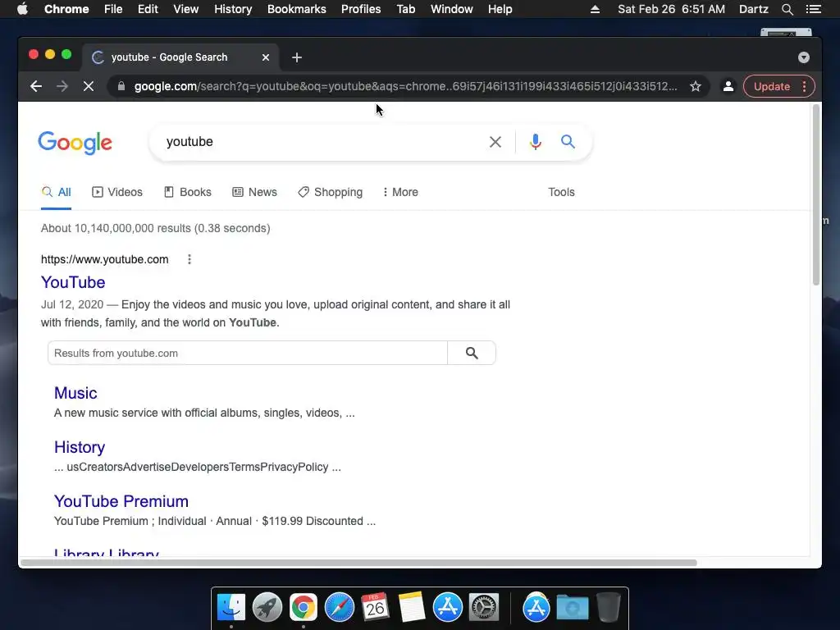Click the https://www.youtube.com URL text
Screen dimensions: 840x630
click(x=104, y=259)
